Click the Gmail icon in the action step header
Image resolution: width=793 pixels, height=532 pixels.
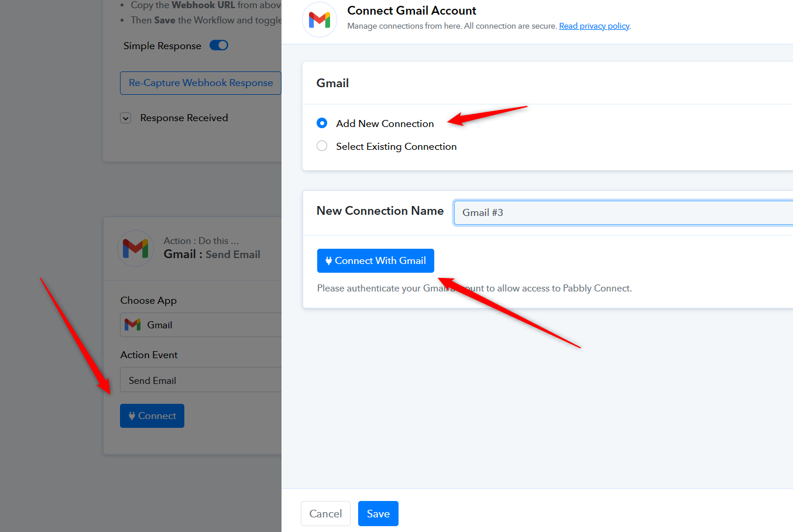point(136,248)
